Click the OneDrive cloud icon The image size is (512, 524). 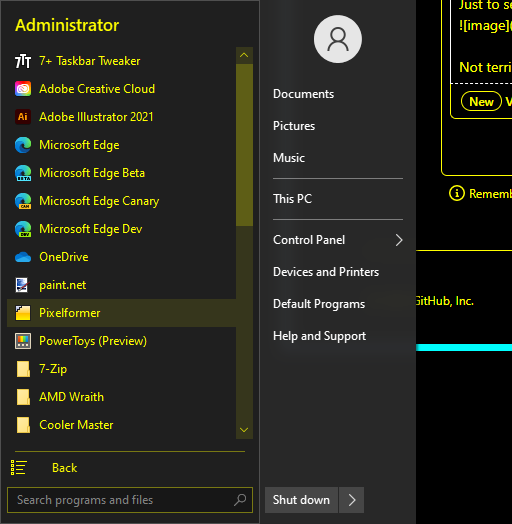click(x=23, y=257)
